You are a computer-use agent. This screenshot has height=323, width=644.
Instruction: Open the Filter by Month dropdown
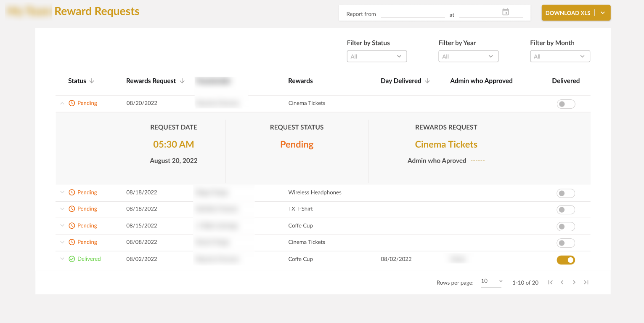[560, 56]
